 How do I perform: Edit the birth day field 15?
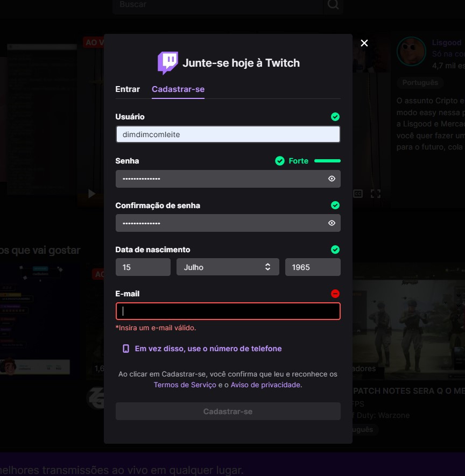[x=143, y=267]
